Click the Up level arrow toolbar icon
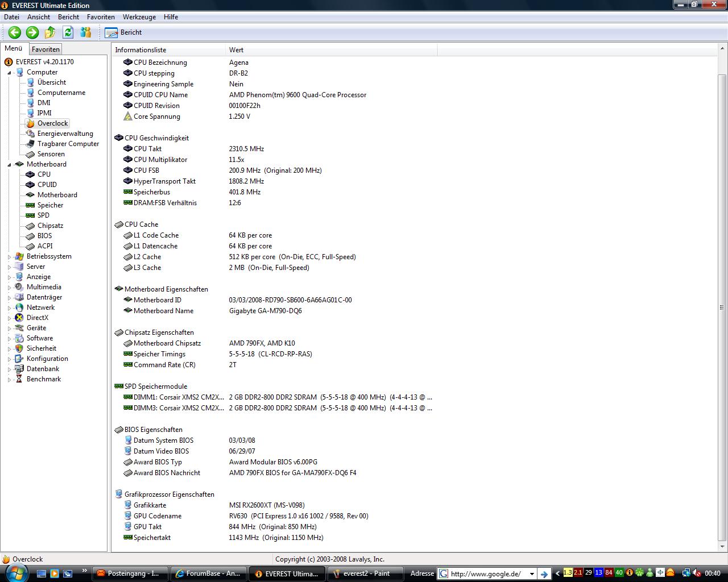 tap(50, 32)
